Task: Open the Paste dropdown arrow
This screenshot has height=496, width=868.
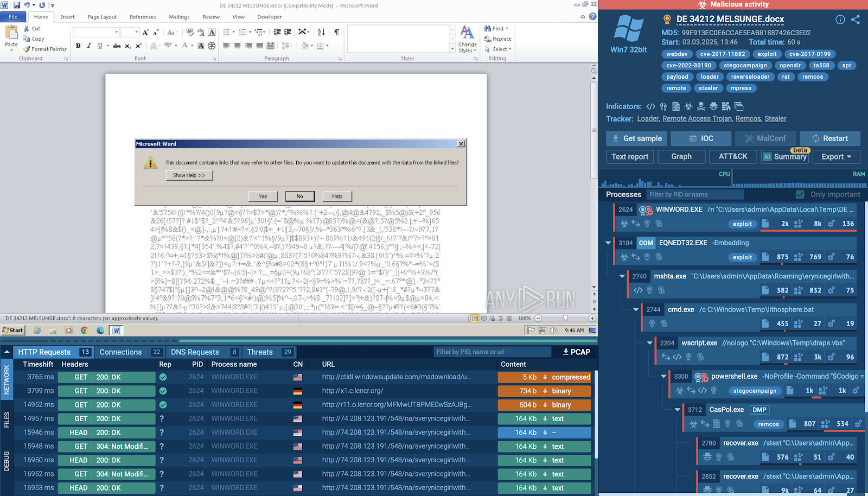Action: (11, 49)
